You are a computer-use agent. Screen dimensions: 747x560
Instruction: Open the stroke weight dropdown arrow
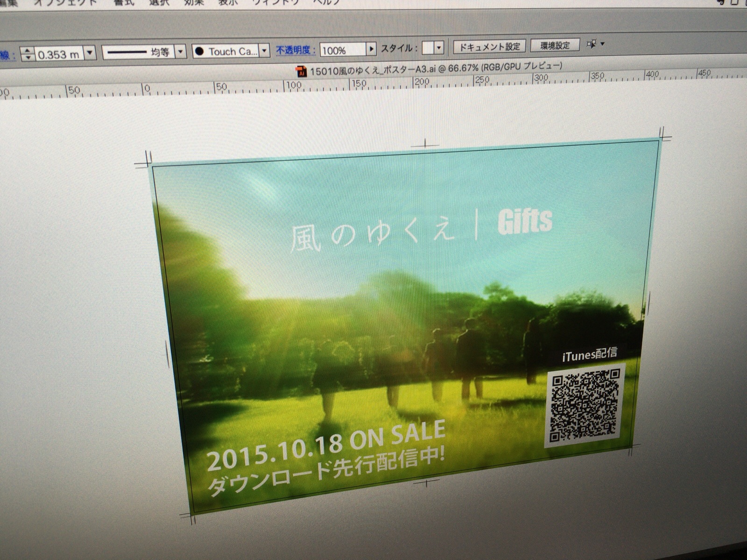(90, 53)
